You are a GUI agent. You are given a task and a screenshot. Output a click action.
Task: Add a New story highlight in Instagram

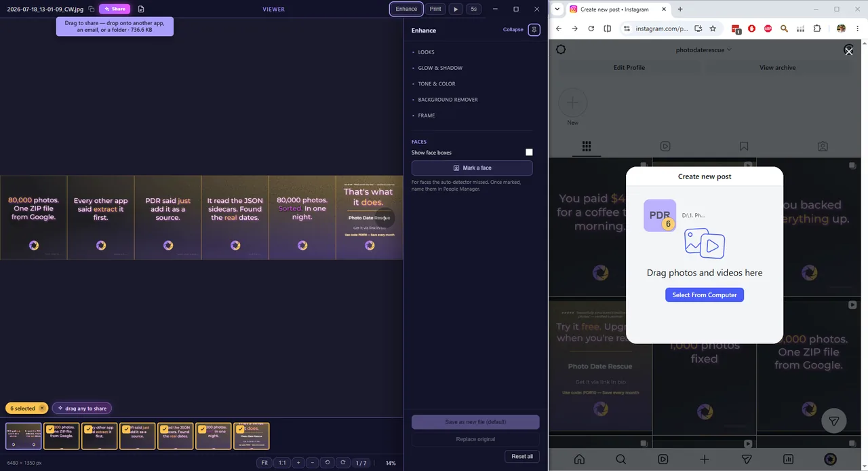[573, 102]
